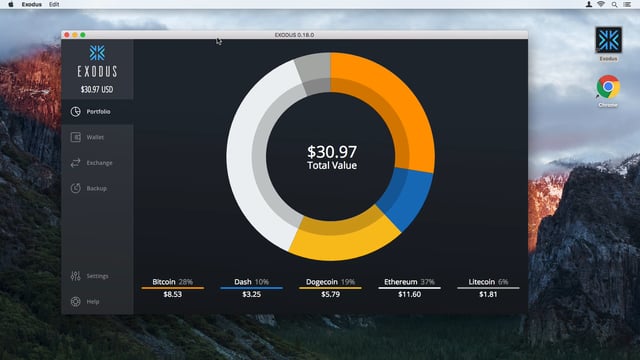640x360 pixels.
Task: Click the Ethereum 37% legend entry
Action: pyautogui.click(x=409, y=282)
